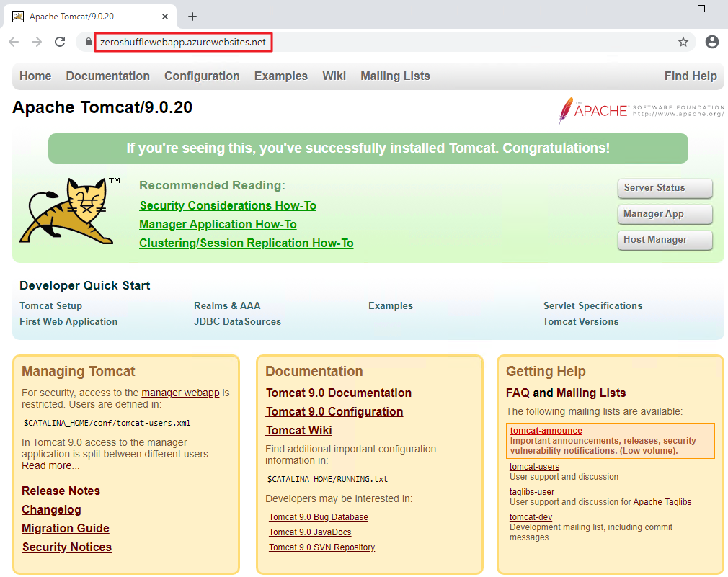The image size is (728, 577).
Task: Open the taglibs-user mailing list link
Action: point(532,492)
